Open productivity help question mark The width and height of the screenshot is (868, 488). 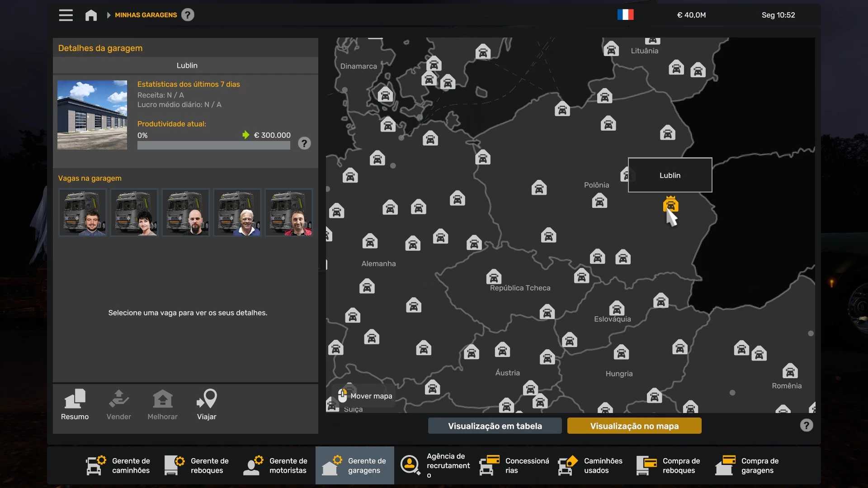304,144
